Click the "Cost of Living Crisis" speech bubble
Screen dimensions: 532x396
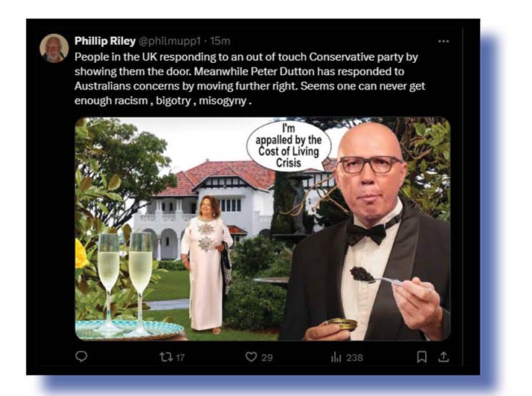tap(289, 146)
